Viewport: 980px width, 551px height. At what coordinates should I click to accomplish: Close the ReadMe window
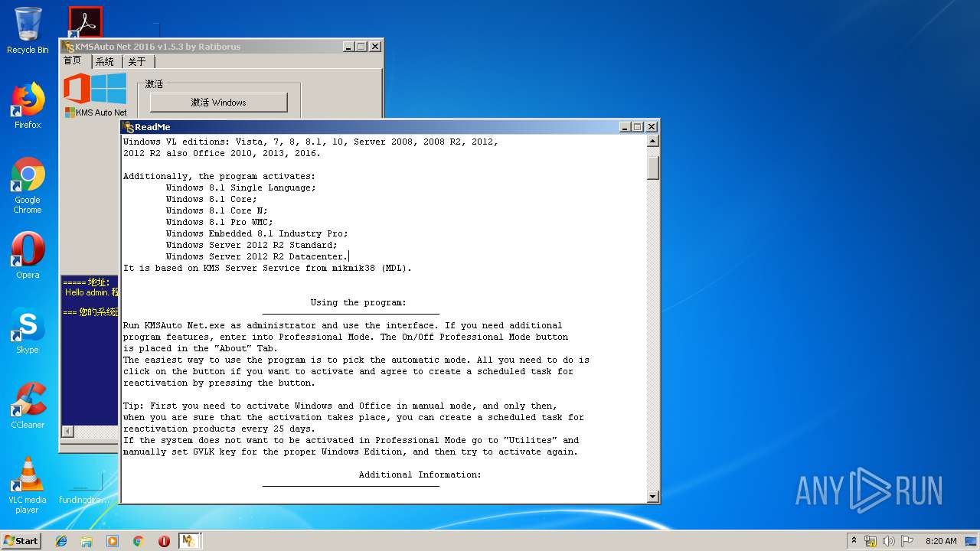pyautogui.click(x=652, y=127)
